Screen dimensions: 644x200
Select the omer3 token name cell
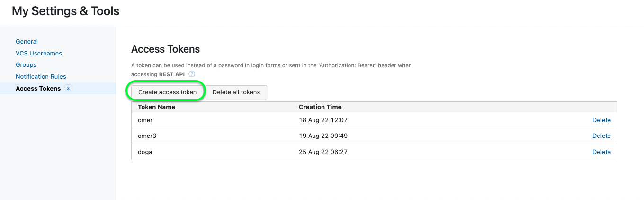pos(147,136)
